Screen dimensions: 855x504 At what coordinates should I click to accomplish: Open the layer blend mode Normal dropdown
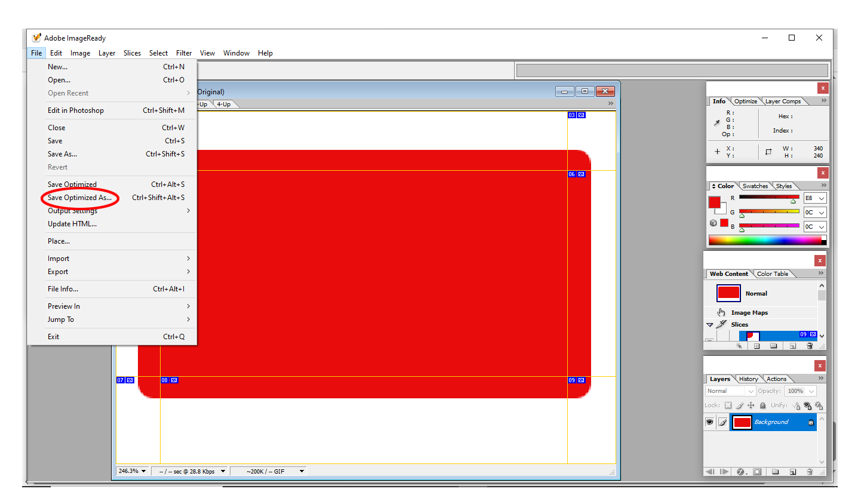pos(730,391)
